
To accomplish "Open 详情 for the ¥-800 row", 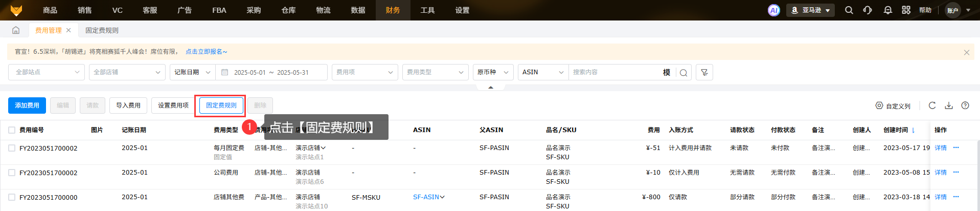I will pyautogui.click(x=941, y=197).
